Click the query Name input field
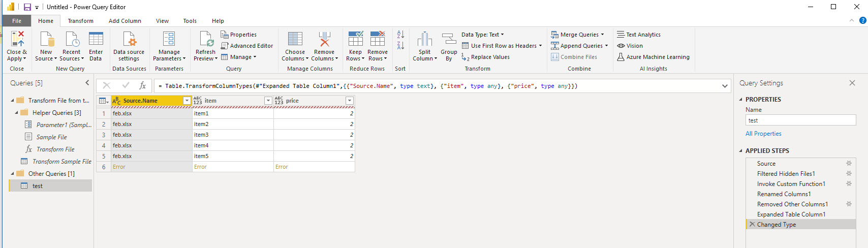 (x=800, y=120)
